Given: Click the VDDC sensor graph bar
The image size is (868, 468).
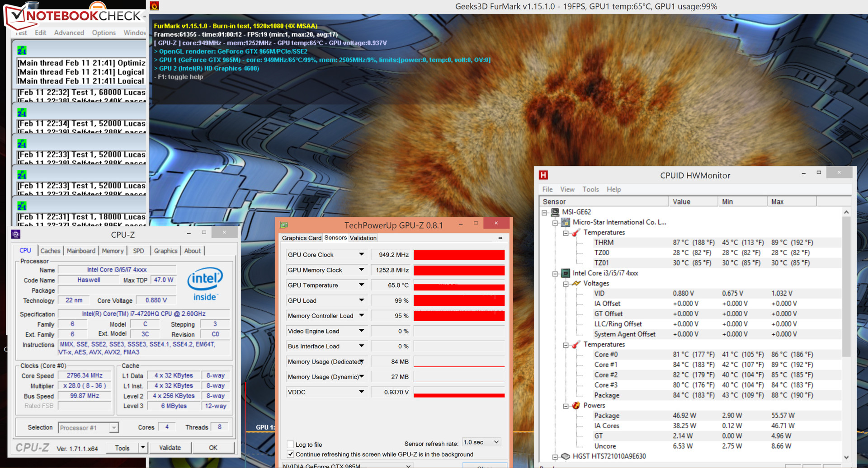Looking at the screenshot, I should 459,392.
